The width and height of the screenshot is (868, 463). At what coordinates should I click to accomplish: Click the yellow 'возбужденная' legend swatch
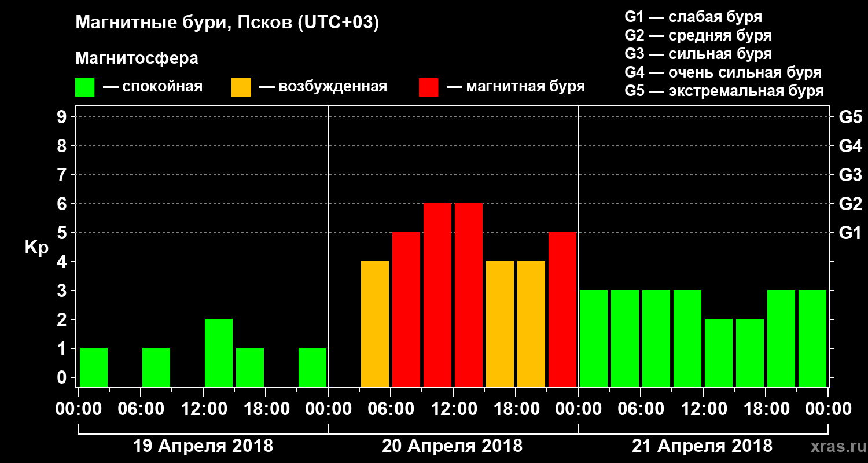point(241,87)
